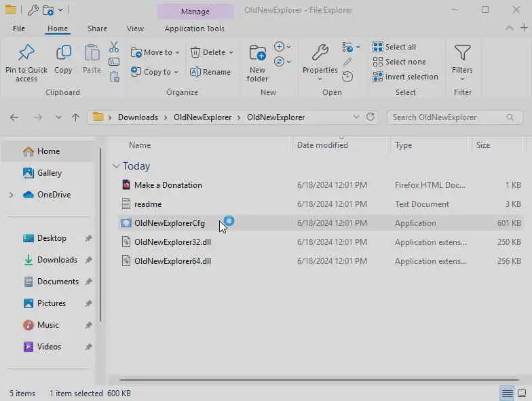Expand the OneDrive tree node

tap(11, 195)
